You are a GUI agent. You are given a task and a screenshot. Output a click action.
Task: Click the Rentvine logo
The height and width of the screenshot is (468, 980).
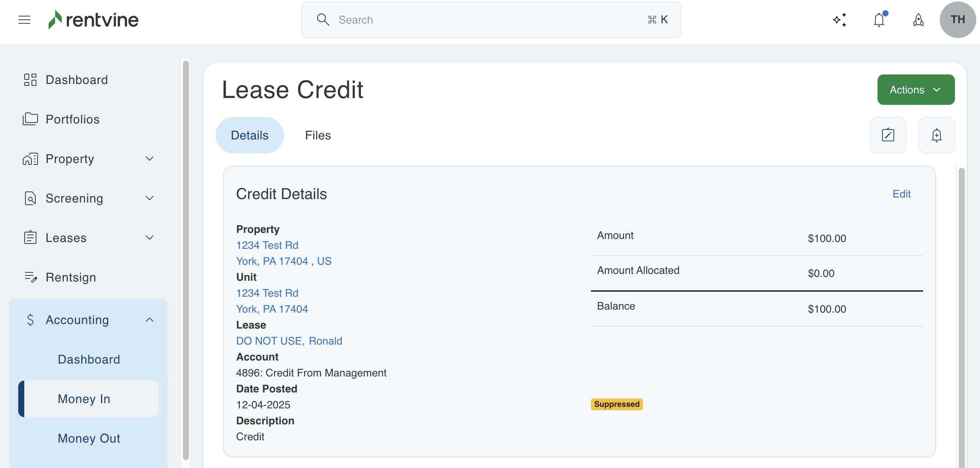coord(93,19)
